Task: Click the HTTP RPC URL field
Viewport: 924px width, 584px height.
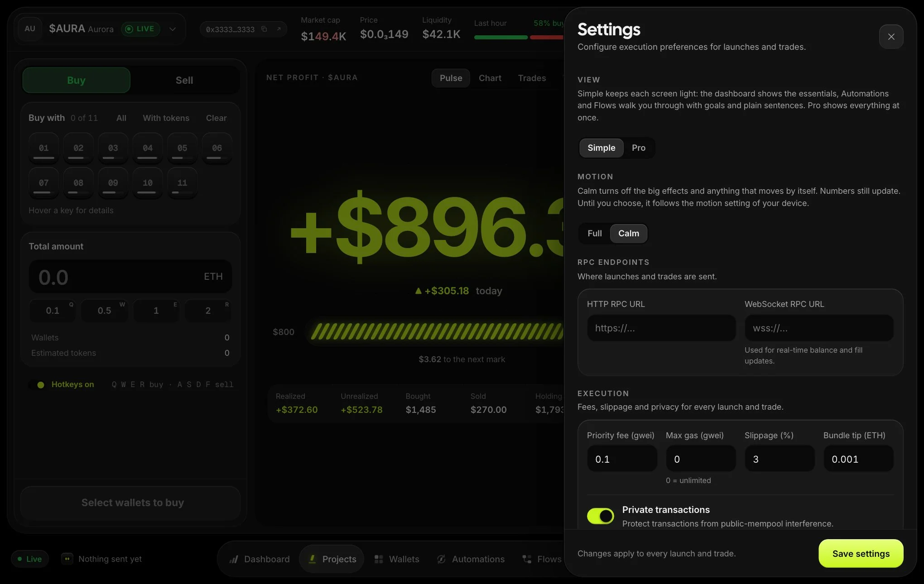Action: pos(661,328)
